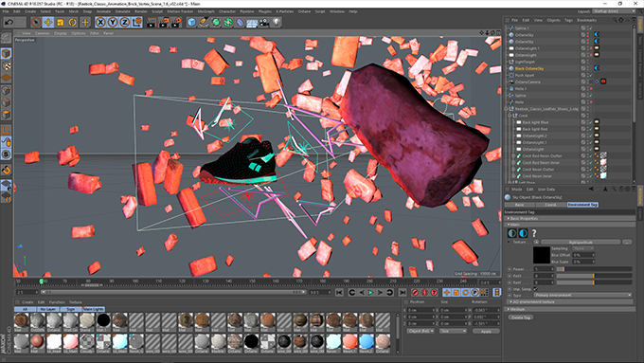Select the Live Selection tool

pos(36,22)
